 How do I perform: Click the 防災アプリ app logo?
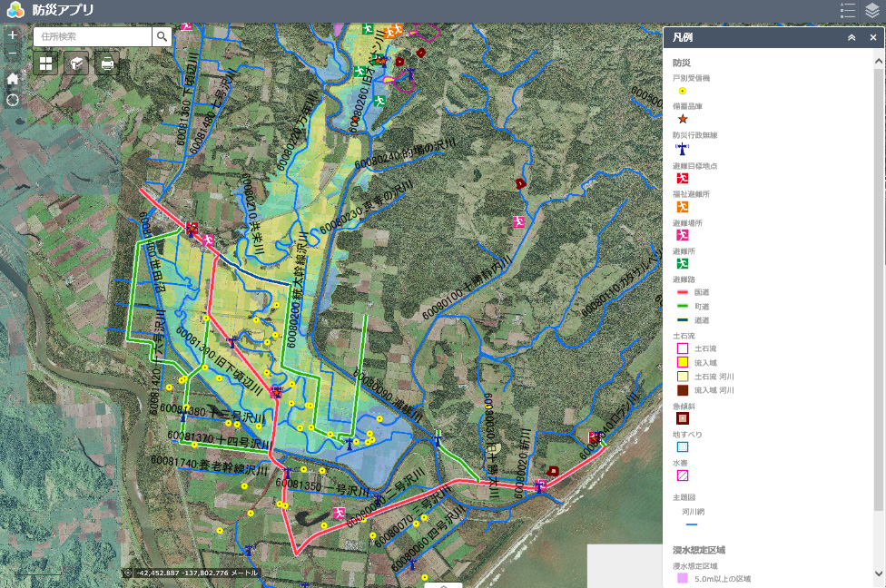click(x=15, y=11)
